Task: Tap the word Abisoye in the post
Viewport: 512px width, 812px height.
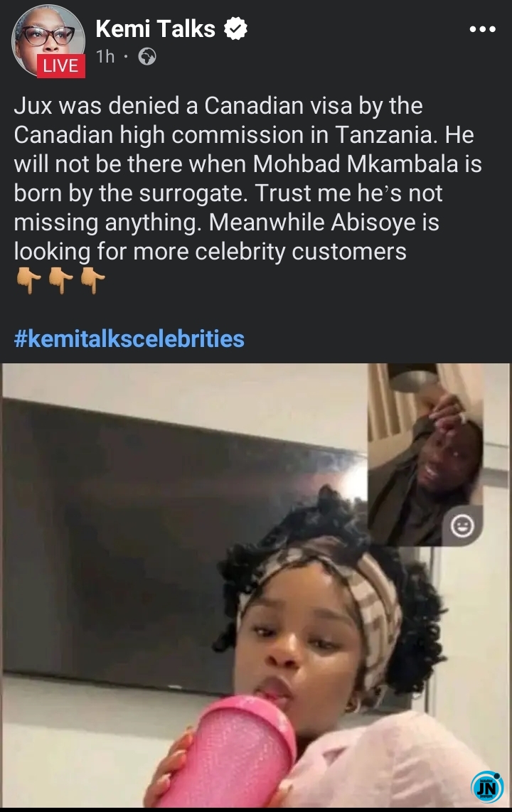Action: (x=373, y=223)
